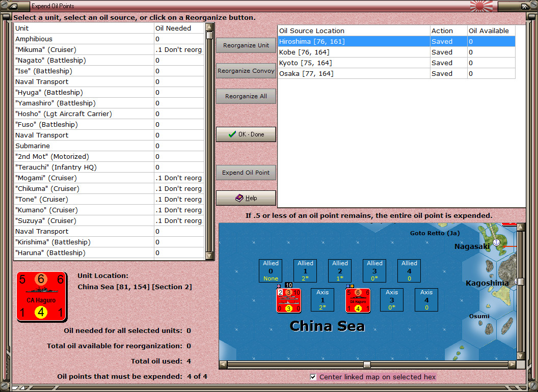This screenshot has width=538, height=392.
Task: Click map horizontal scrollbar right arrow
Action: [x=512, y=365]
